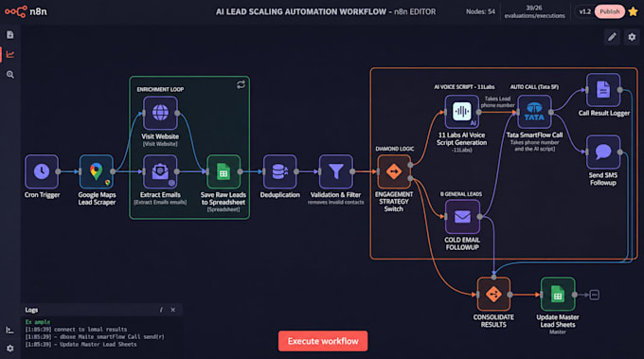Click the pencil edit icon
This screenshot has height=359, width=644.
click(x=612, y=37)
